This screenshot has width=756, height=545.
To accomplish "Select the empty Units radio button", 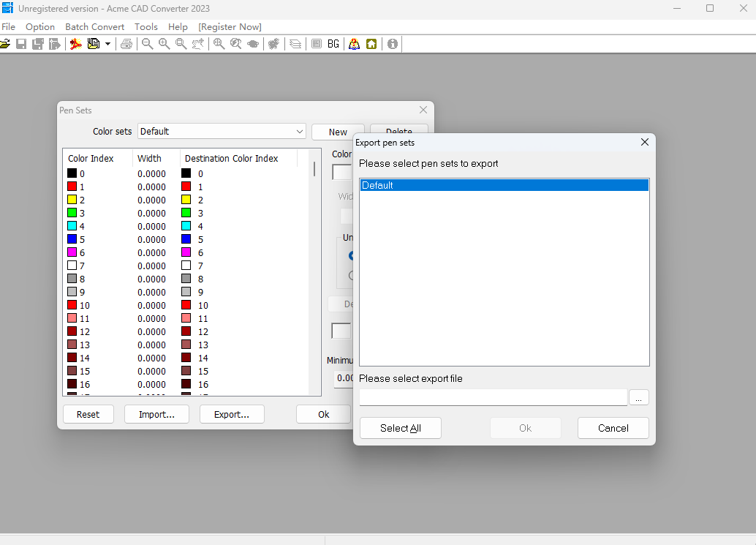I will pyautogui.click(x=352, y=275).
